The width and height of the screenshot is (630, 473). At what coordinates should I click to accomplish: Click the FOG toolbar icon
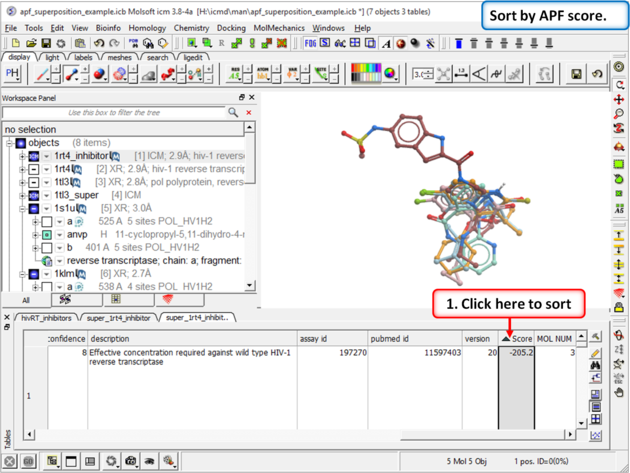coord(311,44)
